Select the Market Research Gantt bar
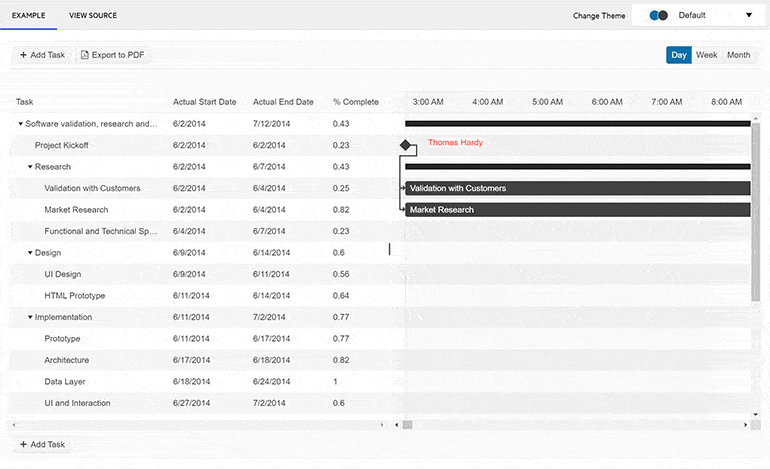 point(578,210)
